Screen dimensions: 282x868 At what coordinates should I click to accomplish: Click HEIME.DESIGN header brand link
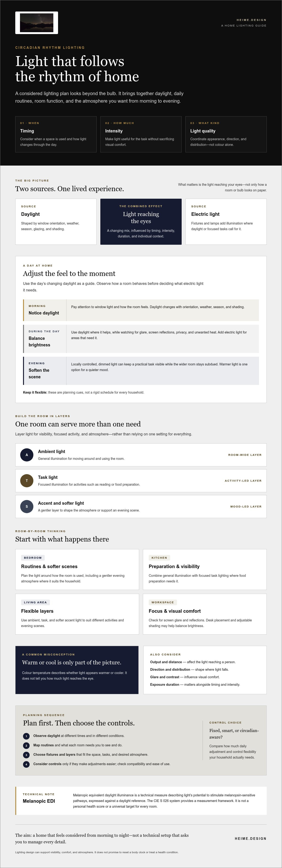(x=251, y=20)
